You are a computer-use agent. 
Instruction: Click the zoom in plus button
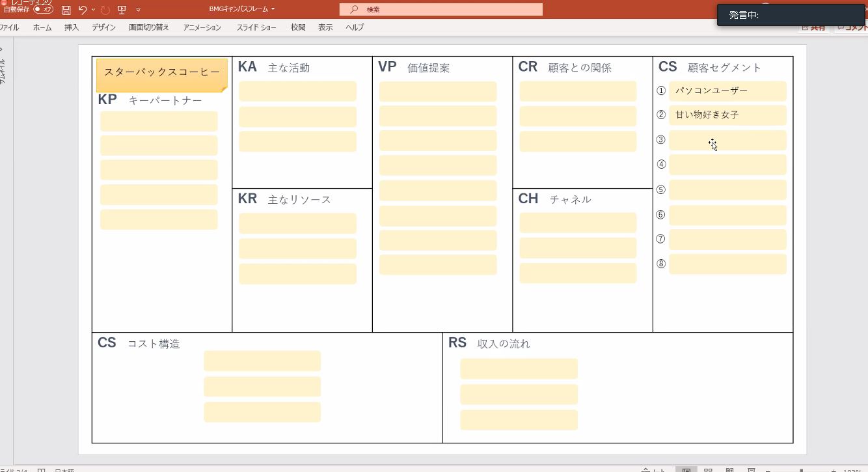click(834, 470)
